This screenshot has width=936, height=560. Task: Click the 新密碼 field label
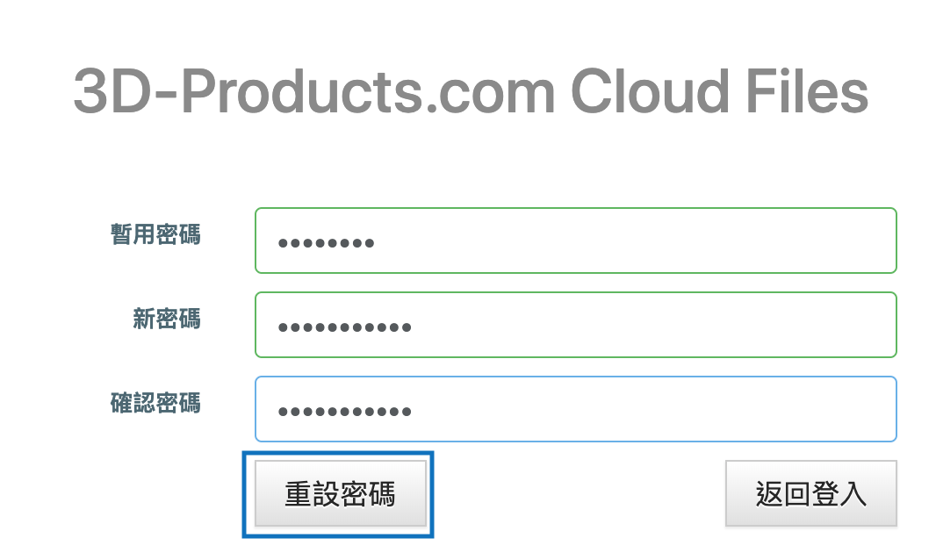coord(167,318)
